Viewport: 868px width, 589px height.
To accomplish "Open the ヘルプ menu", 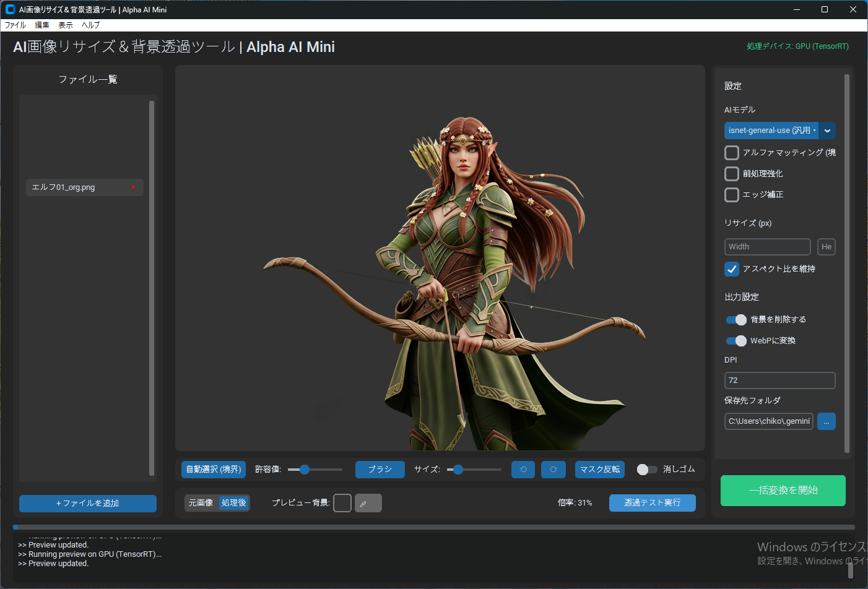I will pyautogui.click(x=90, y=25).
